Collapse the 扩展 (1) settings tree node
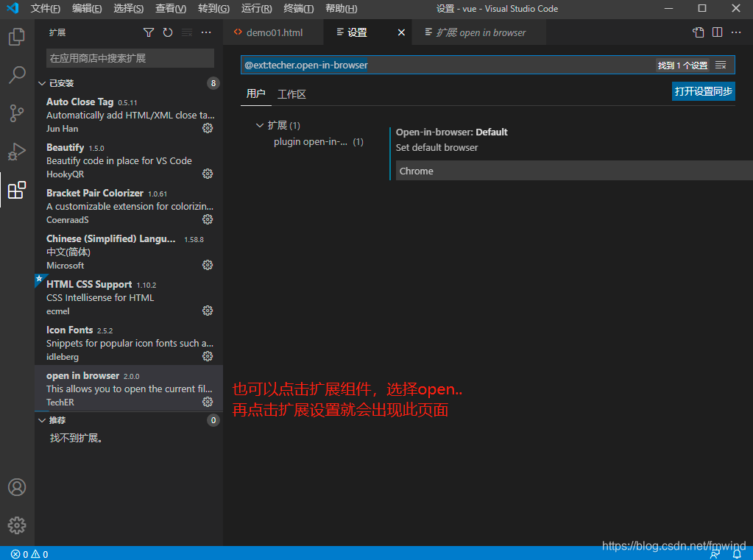 point(260,125)
